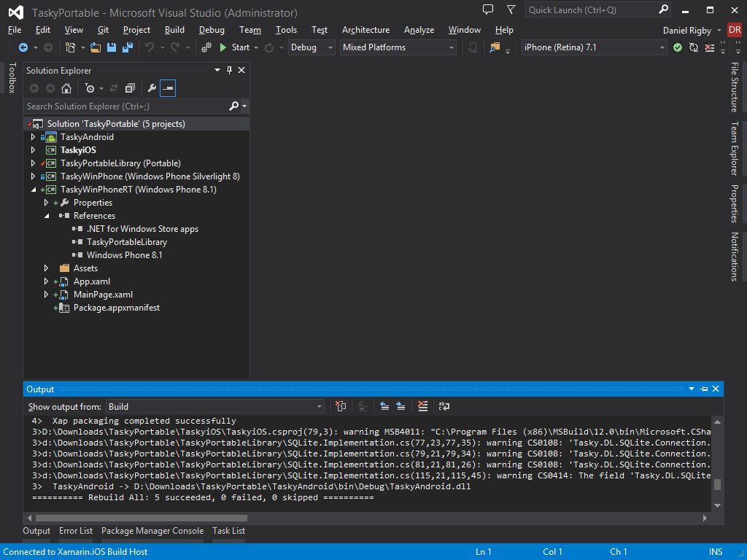The width and height of the screenshot is (747, 560).
Task: Expand the MainPage.xaml node
Action: coord(46,295)
